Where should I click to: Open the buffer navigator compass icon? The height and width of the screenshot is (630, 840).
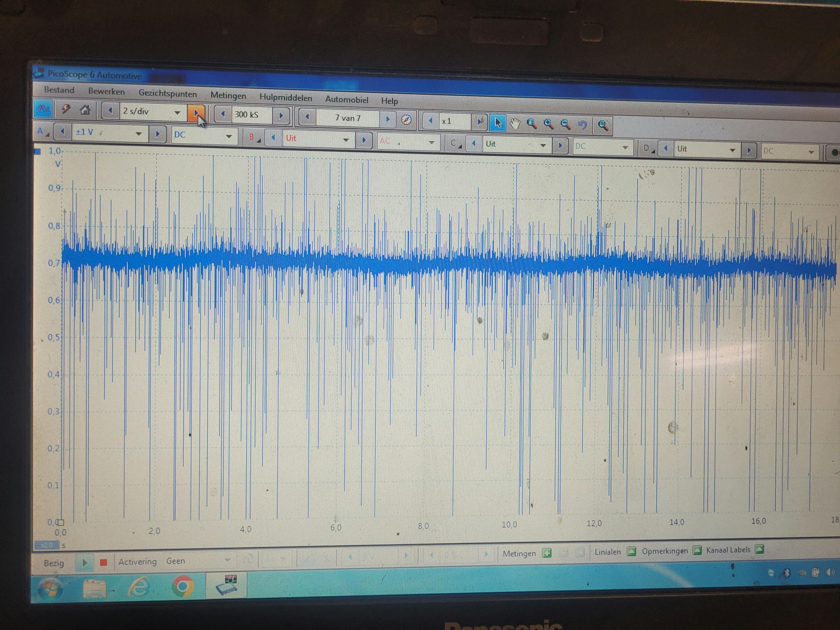[406, 120]
